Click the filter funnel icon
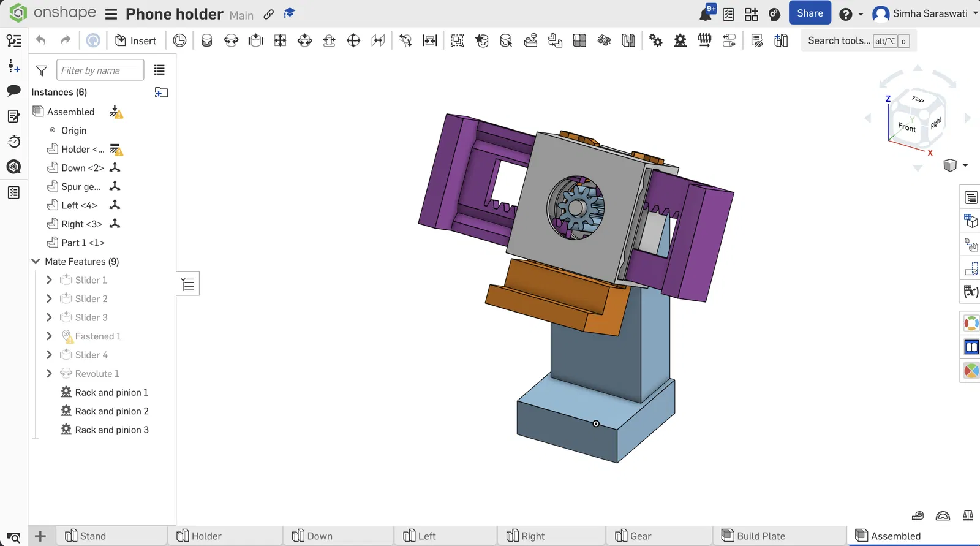980x546 pixels. point(42,70)
